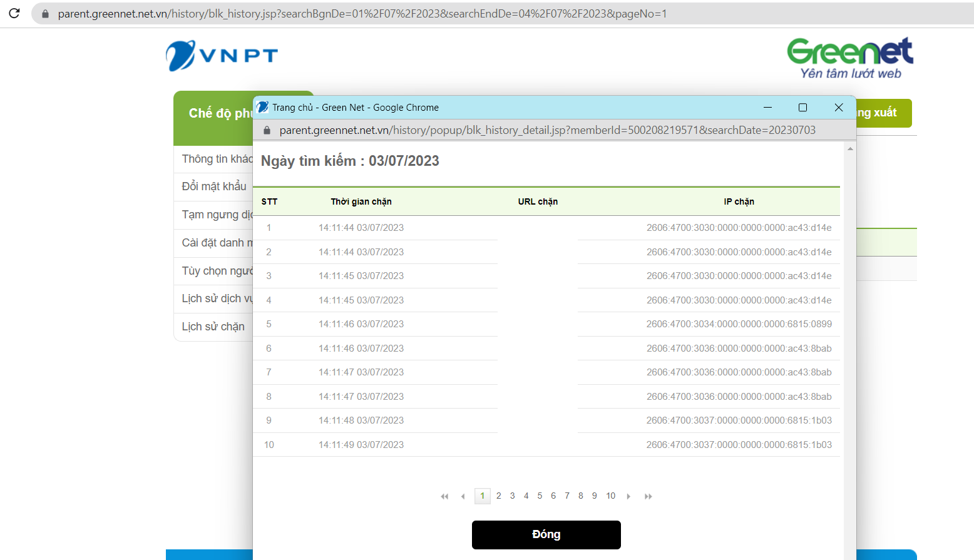Open page 10 of block history
The width and height of the screenshot is (974, 560).
point(610,496)
